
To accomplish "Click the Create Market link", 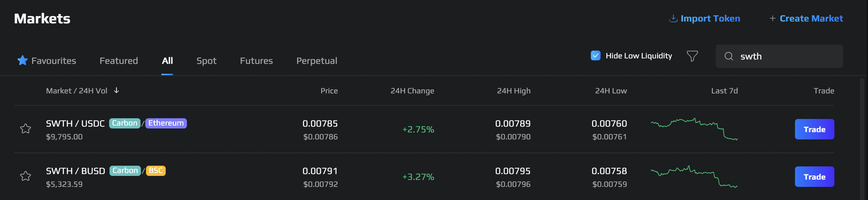I will coord(811,18).
